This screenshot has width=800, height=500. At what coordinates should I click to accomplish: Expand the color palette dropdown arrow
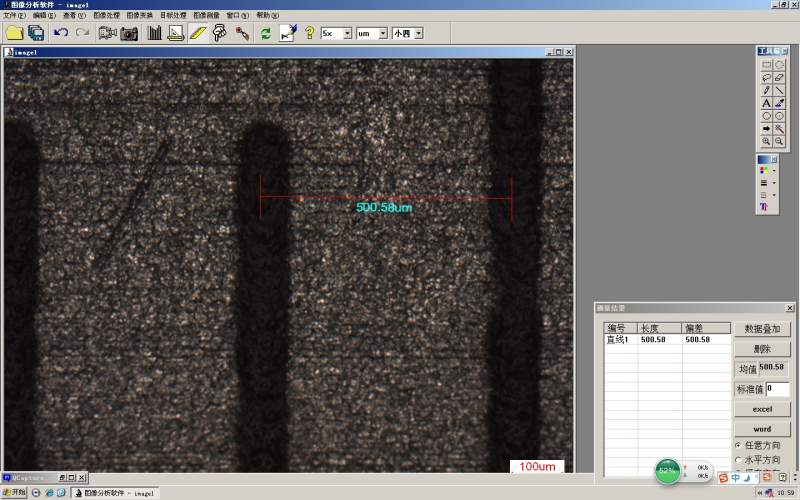(774, 171)
